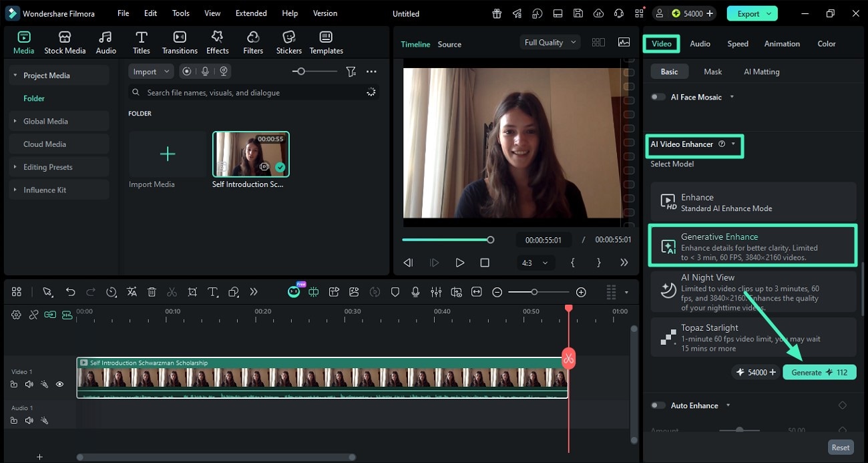Select the Crop tool in timeline toolbar
Viewport: 868px width, 463px height.
192,292
